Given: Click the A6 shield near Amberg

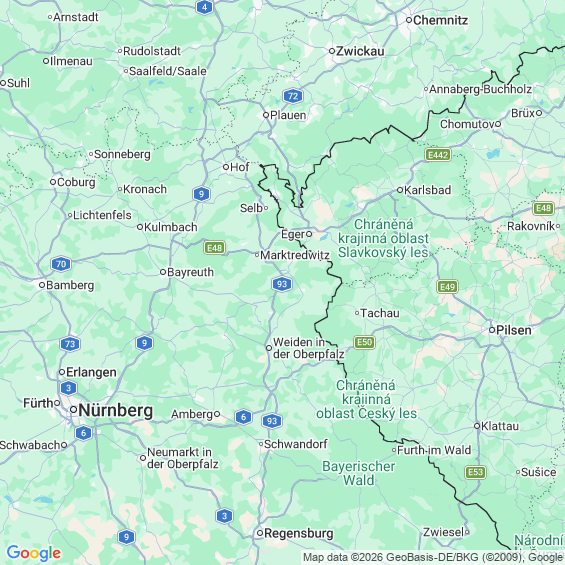Looking at the screenshot, I should pos(243,417).
